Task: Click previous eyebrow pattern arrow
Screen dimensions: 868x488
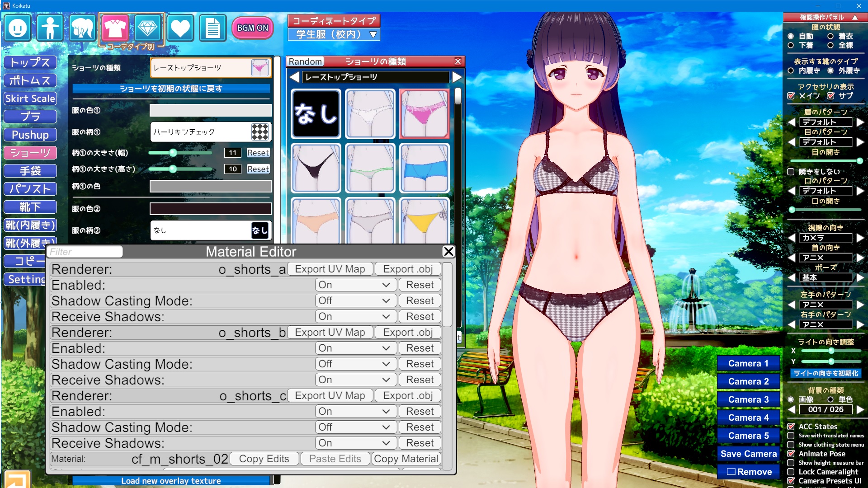Action: (x=792, y=122)
